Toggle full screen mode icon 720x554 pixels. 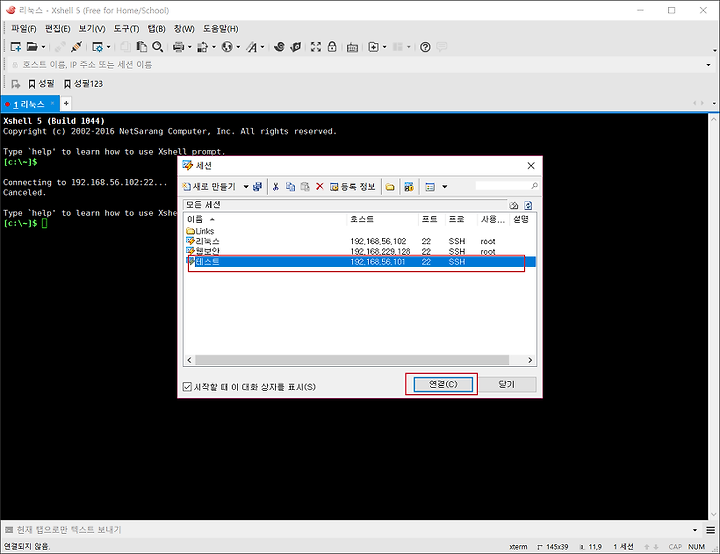click(316, 47)
